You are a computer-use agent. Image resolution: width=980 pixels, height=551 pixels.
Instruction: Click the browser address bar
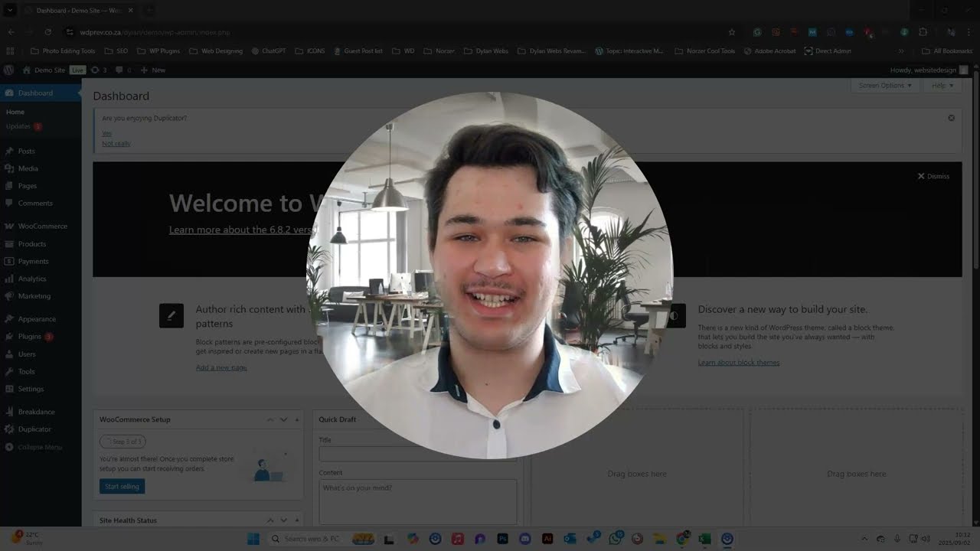coord(398,32)
